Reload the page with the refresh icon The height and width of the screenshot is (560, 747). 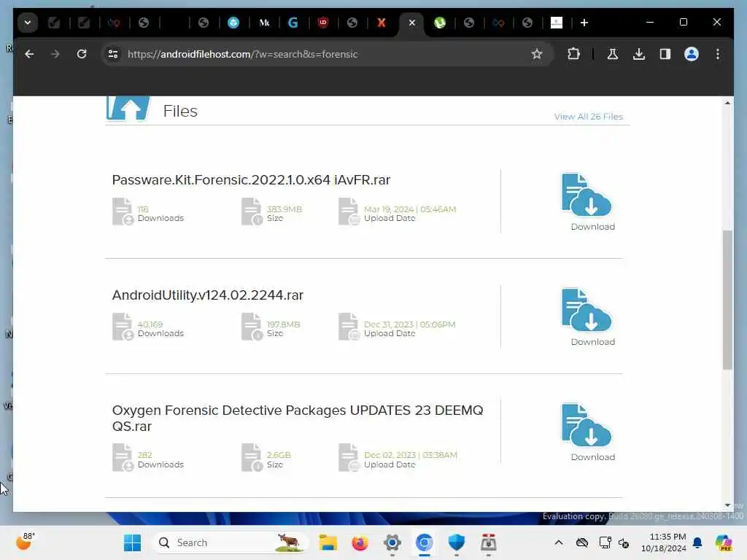pyautogui.click(x=82, y=54)
